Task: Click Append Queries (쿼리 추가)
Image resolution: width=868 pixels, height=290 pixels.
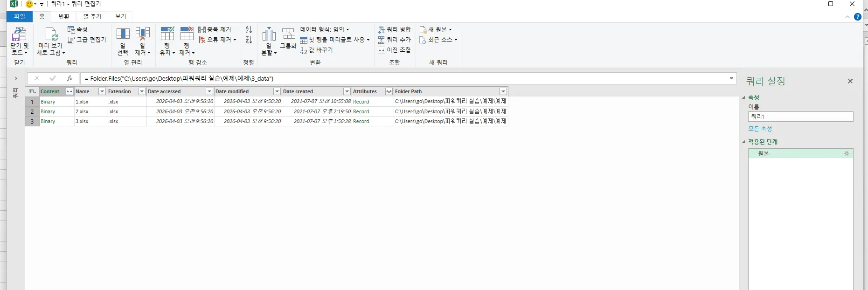Action: pos(394,40)
